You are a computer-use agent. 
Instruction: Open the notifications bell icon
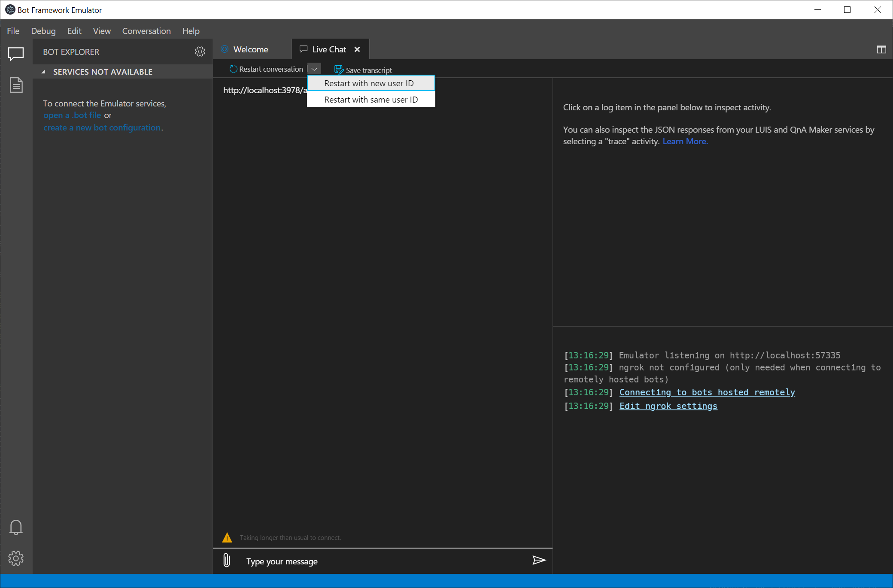pos(16,527)
